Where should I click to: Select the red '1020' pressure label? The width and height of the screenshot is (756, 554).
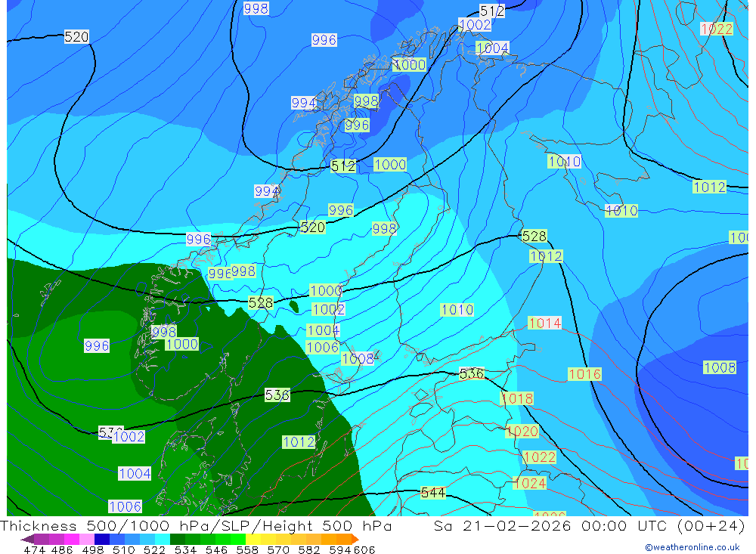tap(522, 431)
